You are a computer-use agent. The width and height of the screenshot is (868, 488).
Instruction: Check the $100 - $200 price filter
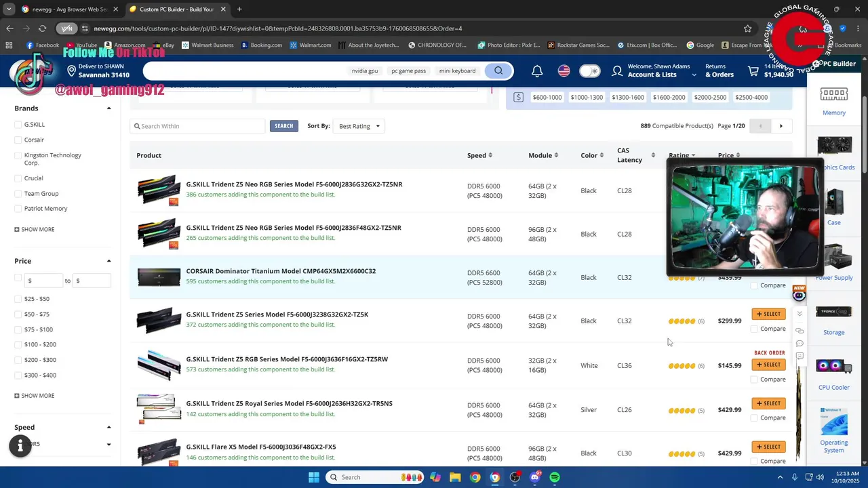point(18,344)
